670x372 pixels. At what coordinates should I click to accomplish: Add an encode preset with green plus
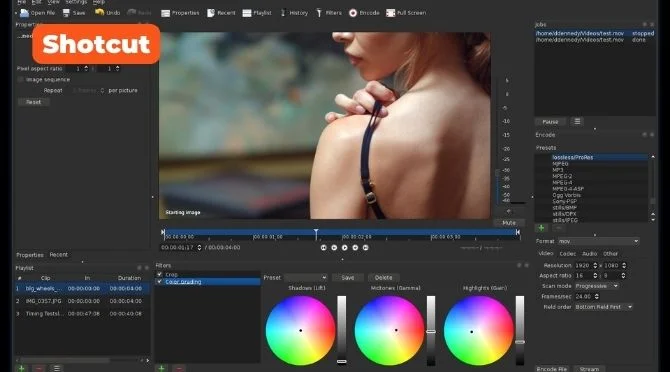pyautogui.click(x=541, y=228)
